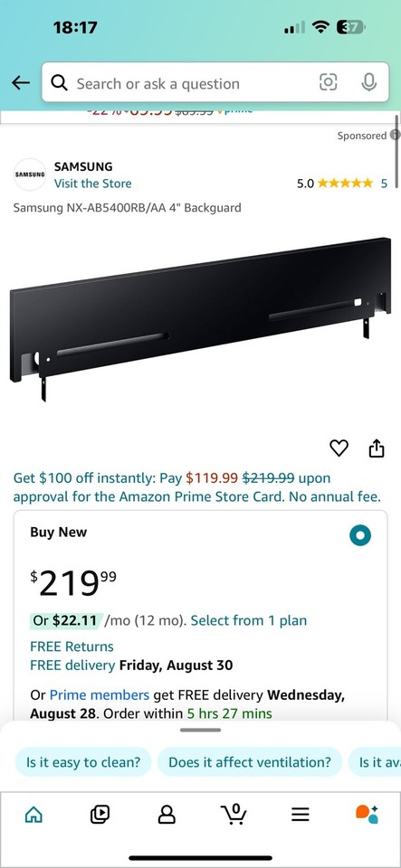Tap the back arrow icon
Screen dimensions: 401x868
(x=21, y=83)
